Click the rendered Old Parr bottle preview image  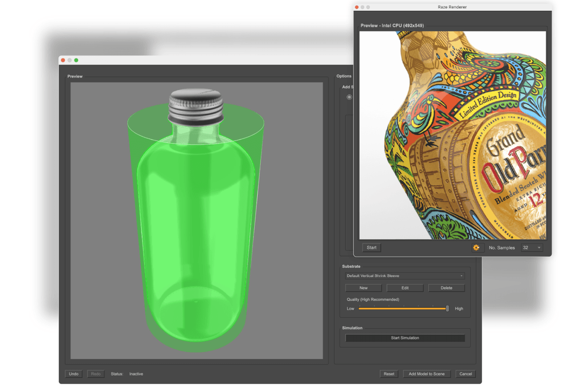click(453, 136)
